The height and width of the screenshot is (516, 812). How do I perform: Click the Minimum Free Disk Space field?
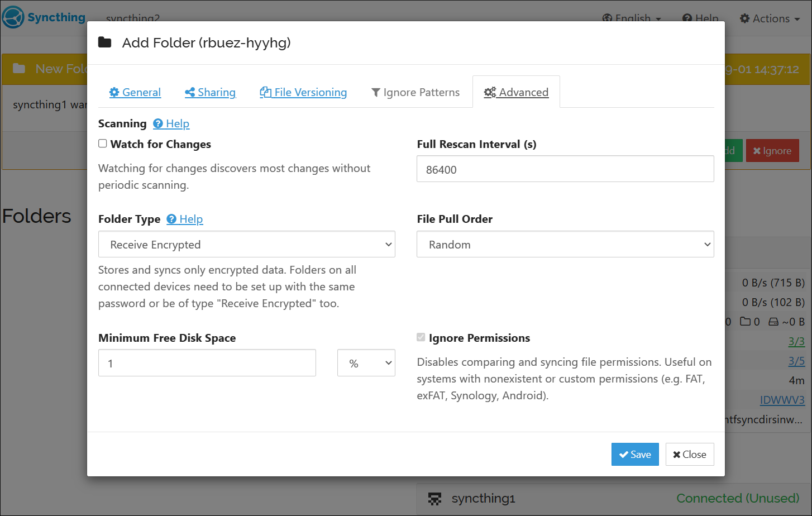[207, 363]
